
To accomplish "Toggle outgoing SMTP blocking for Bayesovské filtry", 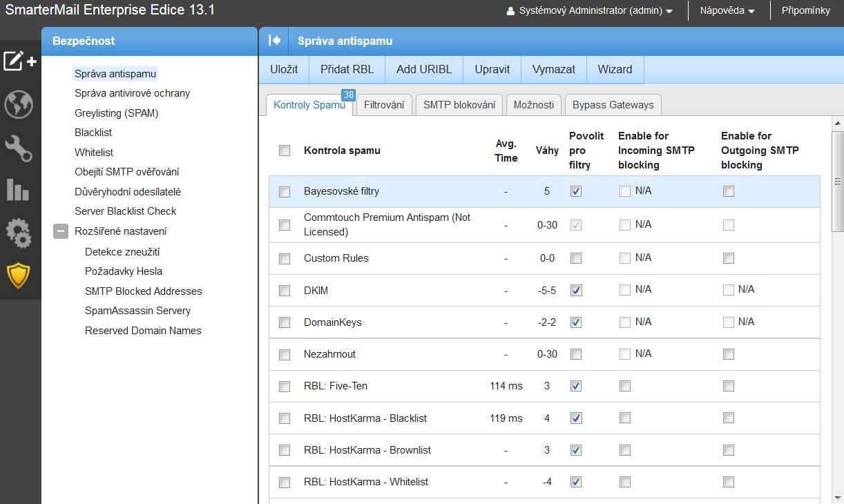I will [x=728, y=191].
